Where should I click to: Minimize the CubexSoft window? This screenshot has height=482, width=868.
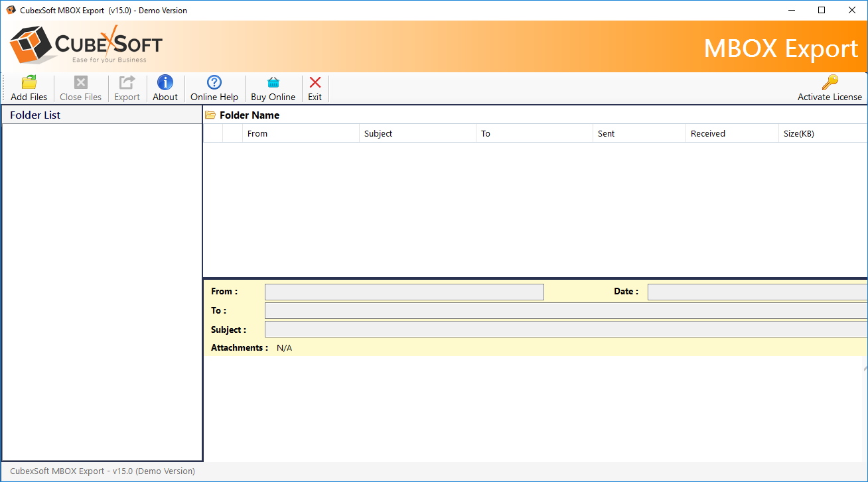[x=792, y=10]
